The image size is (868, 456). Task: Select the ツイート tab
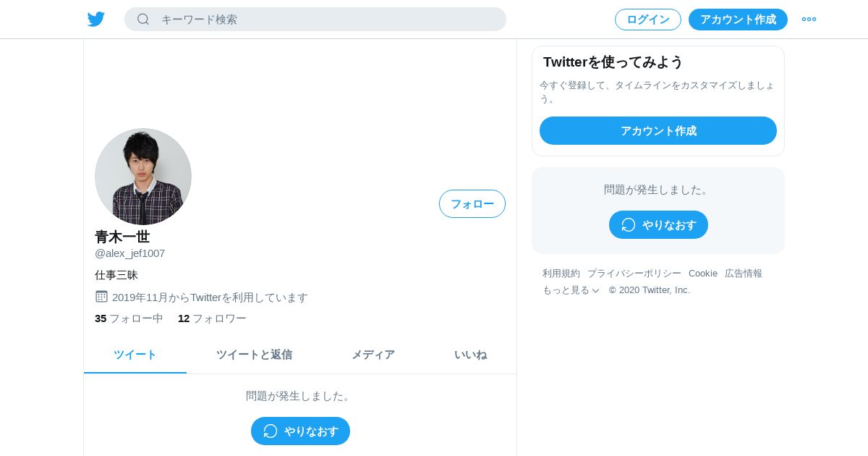coord(135,355)
